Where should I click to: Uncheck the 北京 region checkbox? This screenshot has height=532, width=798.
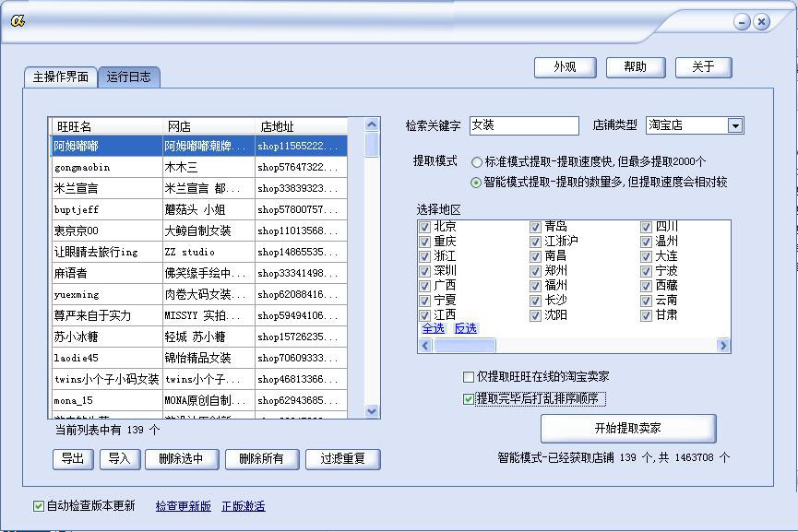425,227
